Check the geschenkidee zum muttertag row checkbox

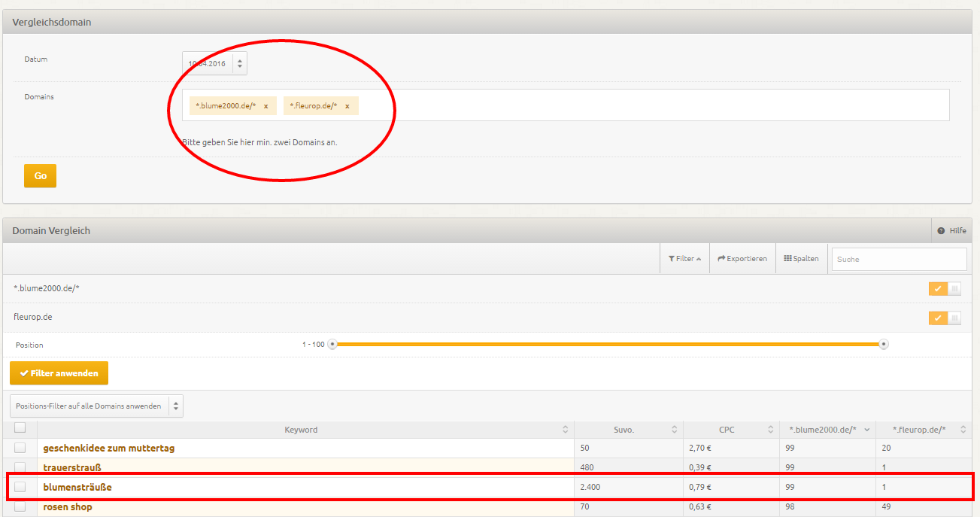20,448
